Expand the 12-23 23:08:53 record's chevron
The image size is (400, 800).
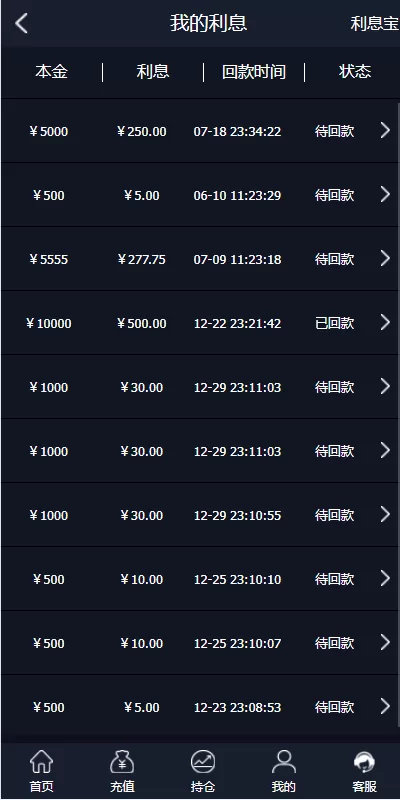click(x=385, y=707)
